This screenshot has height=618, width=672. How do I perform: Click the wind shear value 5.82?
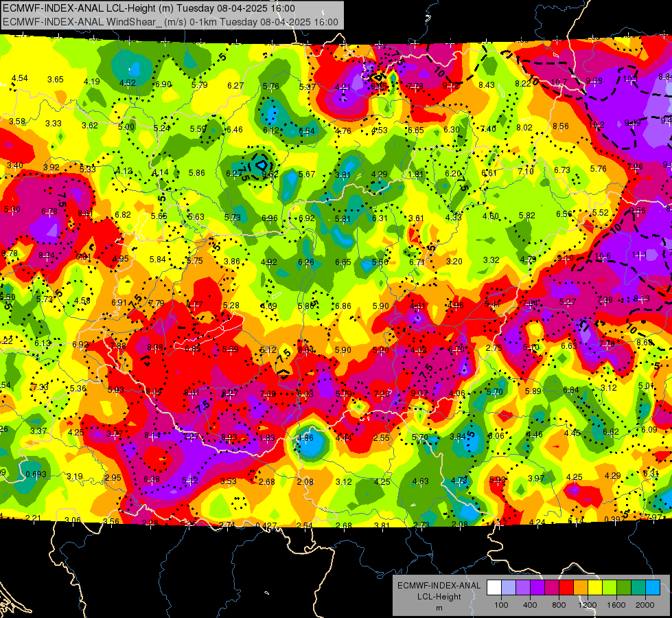526,216
